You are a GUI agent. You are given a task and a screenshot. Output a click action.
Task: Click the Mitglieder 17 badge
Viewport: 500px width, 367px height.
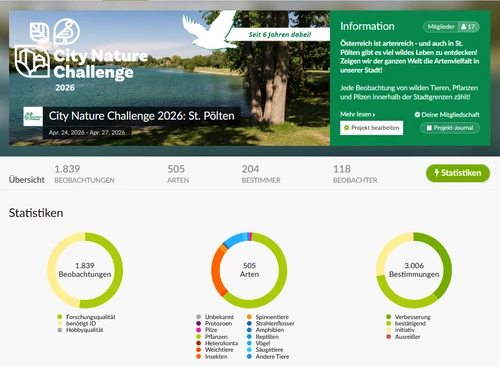point(451,27)
